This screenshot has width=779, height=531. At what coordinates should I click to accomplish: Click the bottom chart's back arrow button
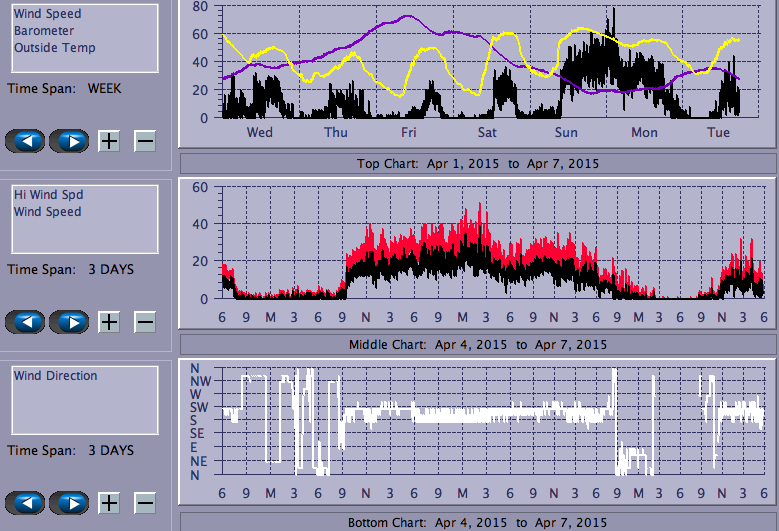[x=25, y=503]
